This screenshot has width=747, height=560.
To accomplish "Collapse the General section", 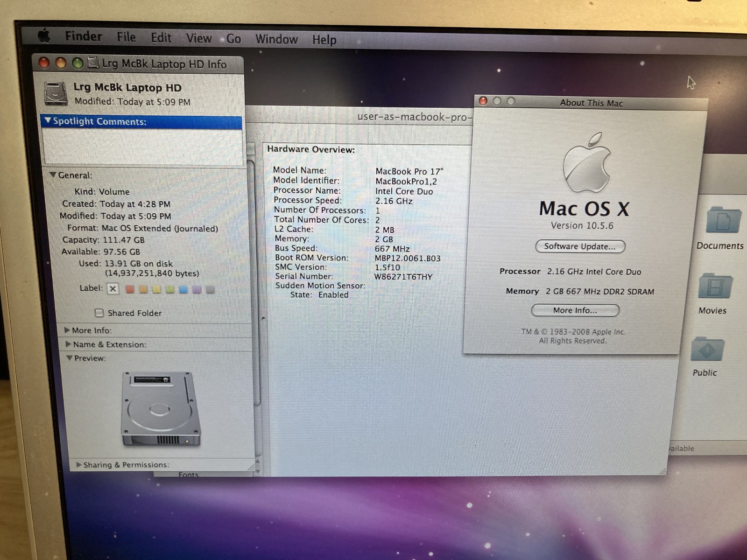I will tap(53, 175).
